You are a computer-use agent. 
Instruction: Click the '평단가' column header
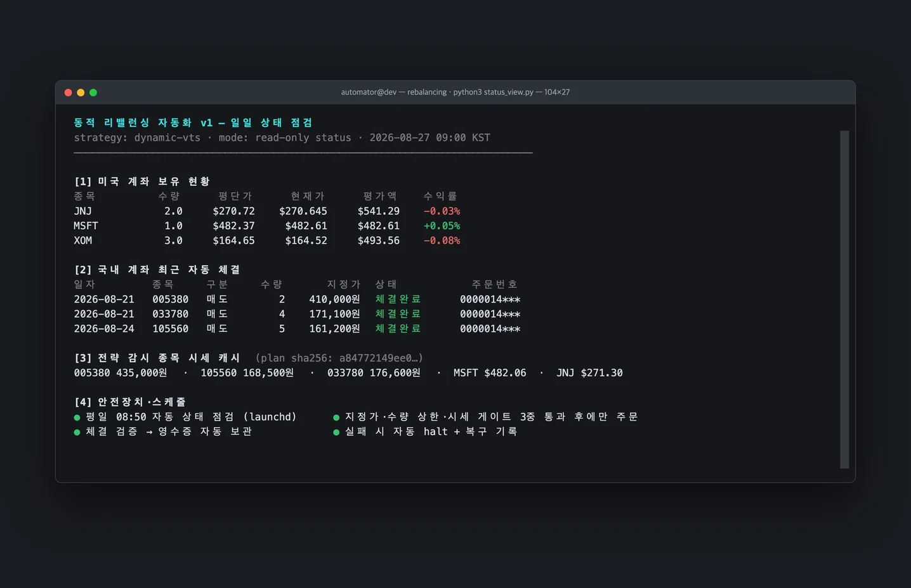point(235,196)
